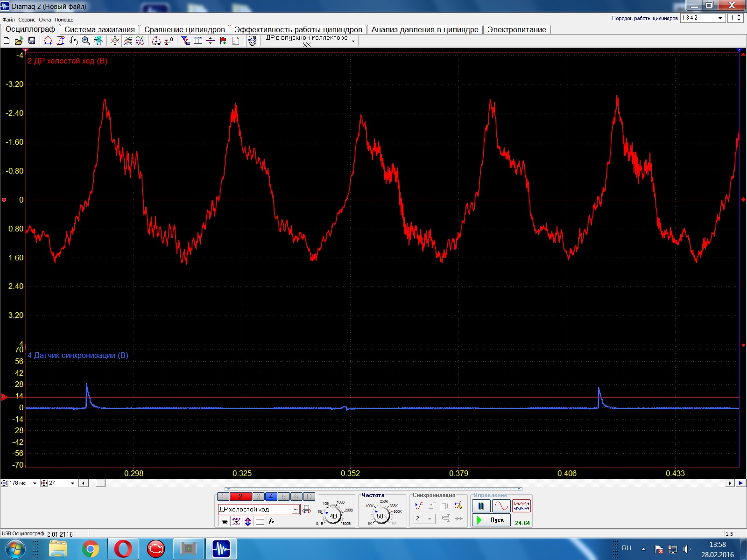Click the stacked waveforms display icon
The width and height of the screenshot is (747, 560).
tap(127, 41)
